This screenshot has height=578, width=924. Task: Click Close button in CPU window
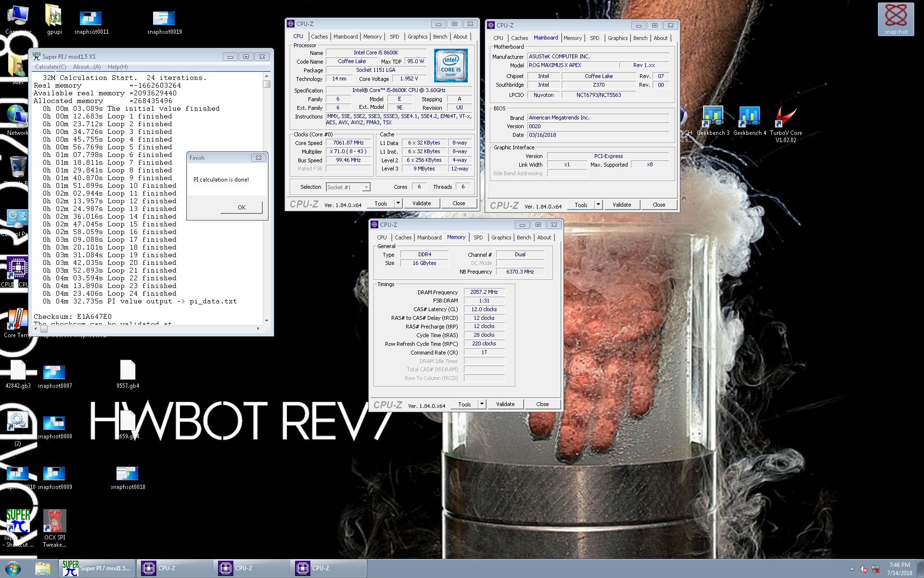[459, 203]
